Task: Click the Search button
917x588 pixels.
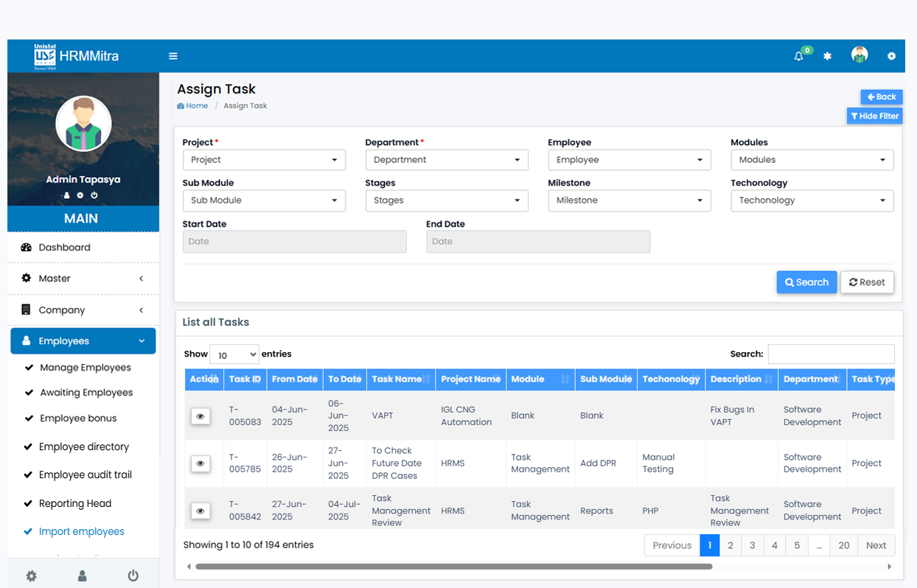Action: (806, 282)
